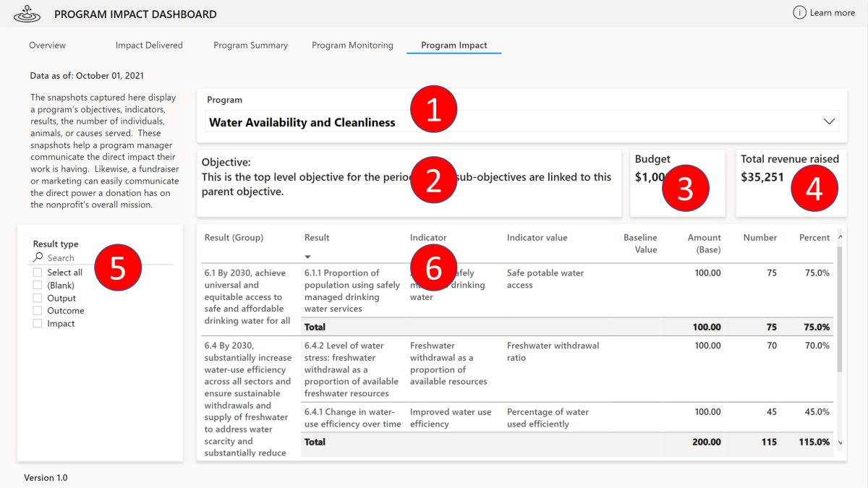Sort the table by the Indicator column header
This screenshot has height=488, width=868.
click(428, 237)
